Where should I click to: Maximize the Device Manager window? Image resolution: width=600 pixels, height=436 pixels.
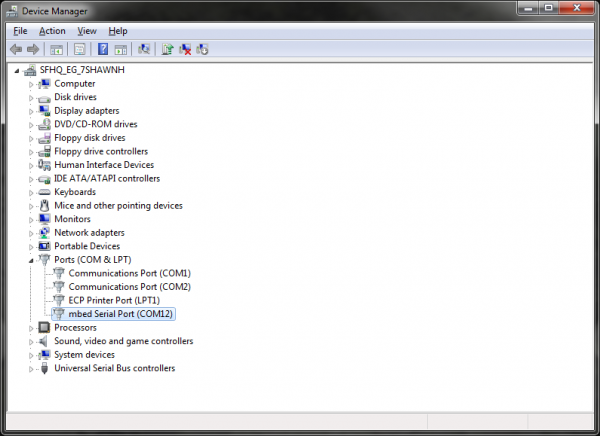click(549, 8)
